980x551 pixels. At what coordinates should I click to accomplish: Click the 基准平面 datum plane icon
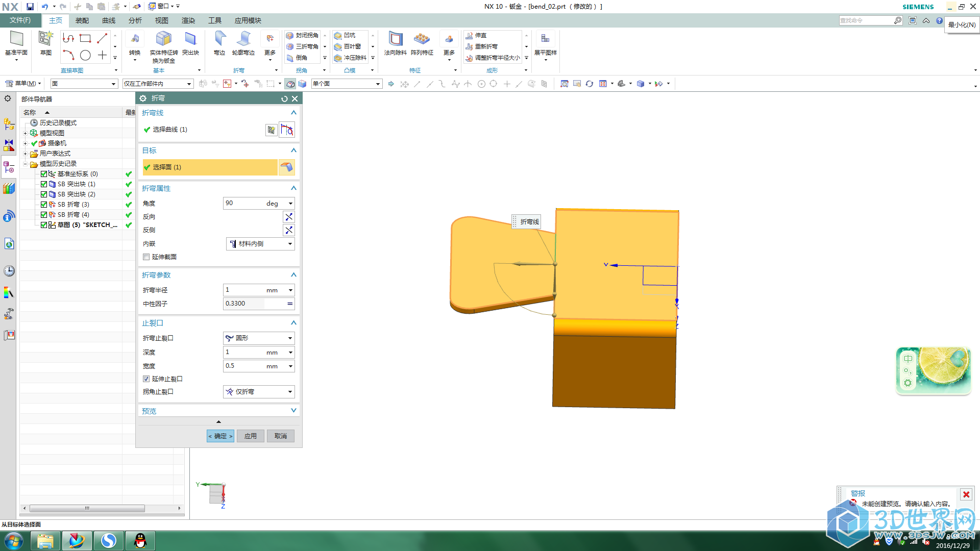point(16,39)
